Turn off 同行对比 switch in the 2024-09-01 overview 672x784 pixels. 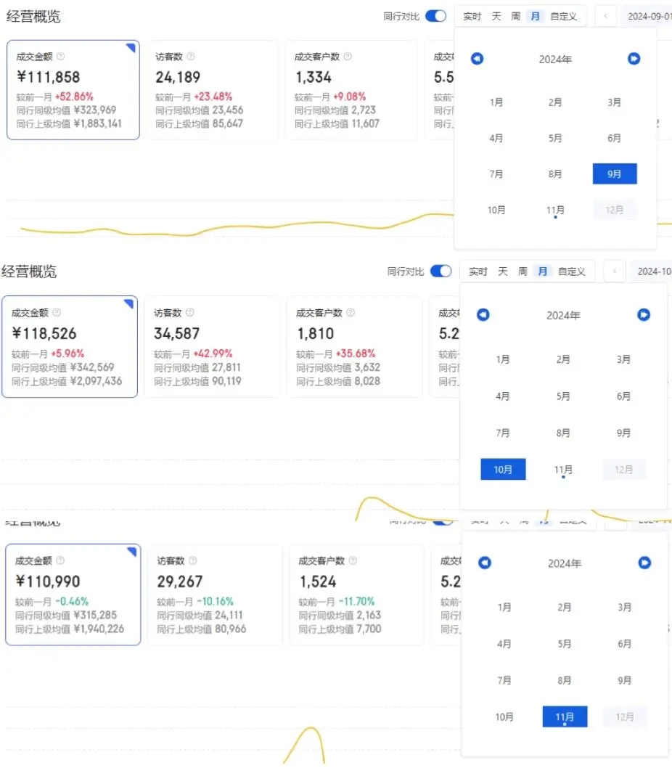point(435,16)
